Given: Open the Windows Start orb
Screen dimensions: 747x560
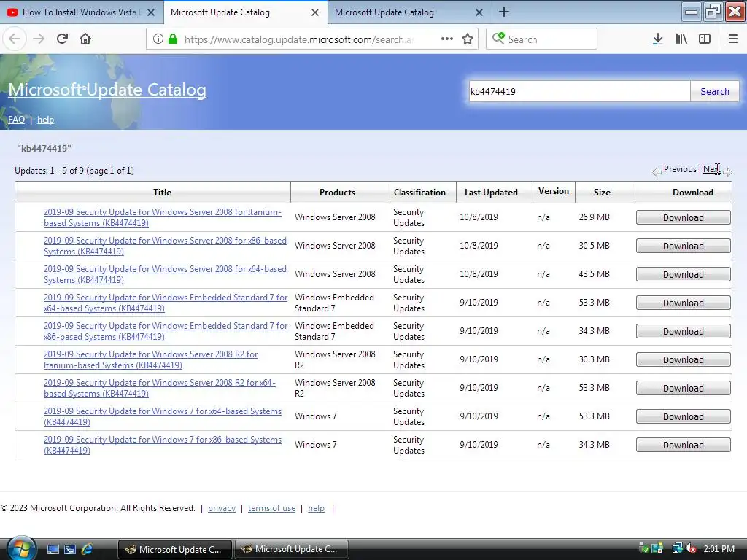Looking at the screenshot, I should tap(20, 548).
